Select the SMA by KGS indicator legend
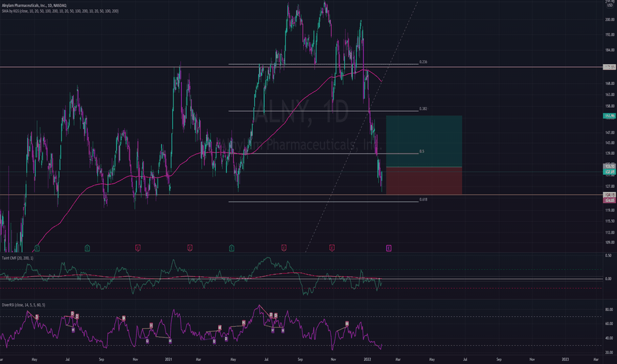The image size is (617, 364). tap(60, 11)
